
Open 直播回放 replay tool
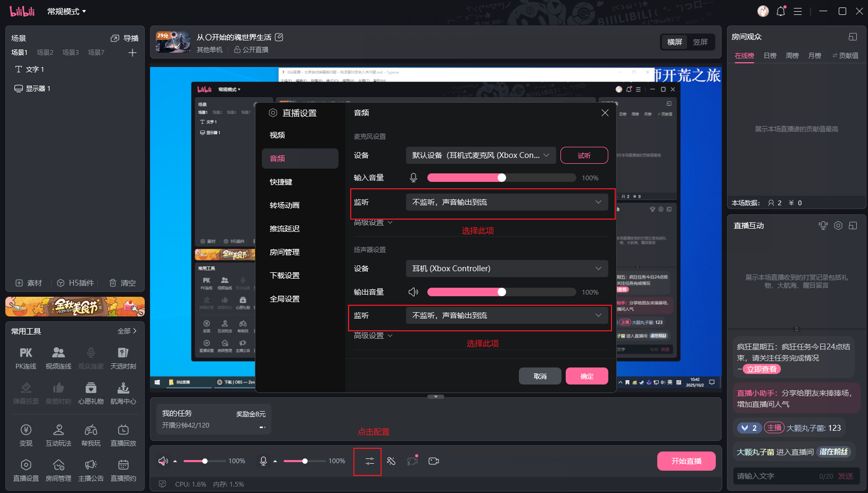[123, 434]
